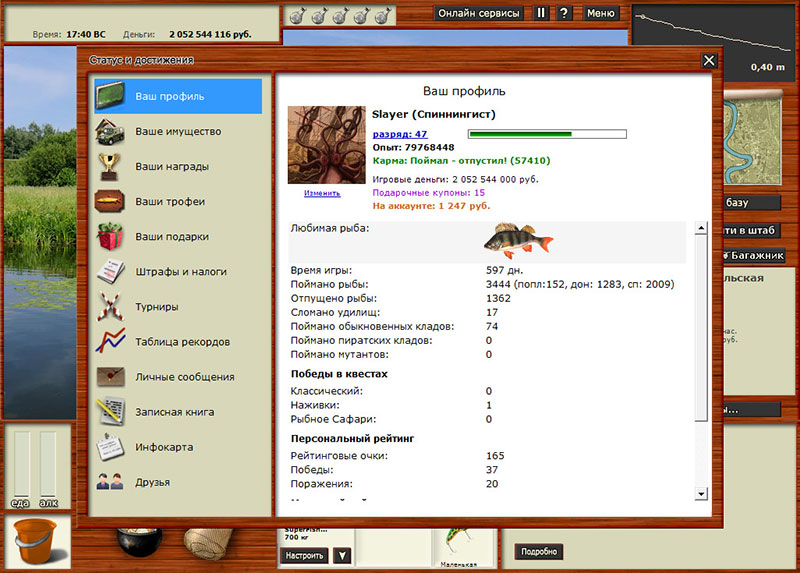Click the разряд: 47 link
The image size is (800, 573).
[400, 134]
